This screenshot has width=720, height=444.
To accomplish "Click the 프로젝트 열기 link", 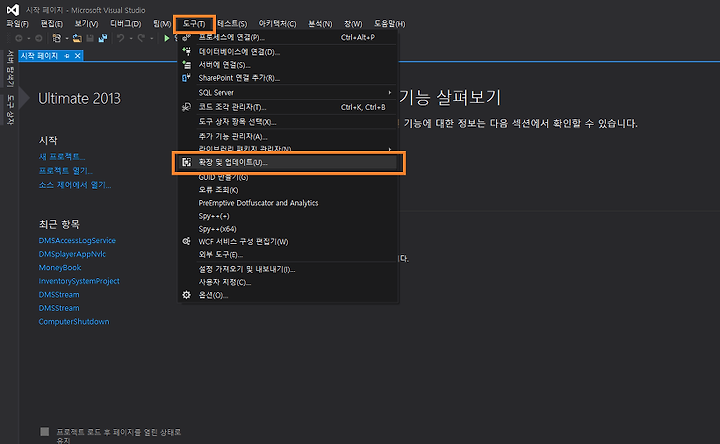I will pyautogui.click(x=66, y=171).
